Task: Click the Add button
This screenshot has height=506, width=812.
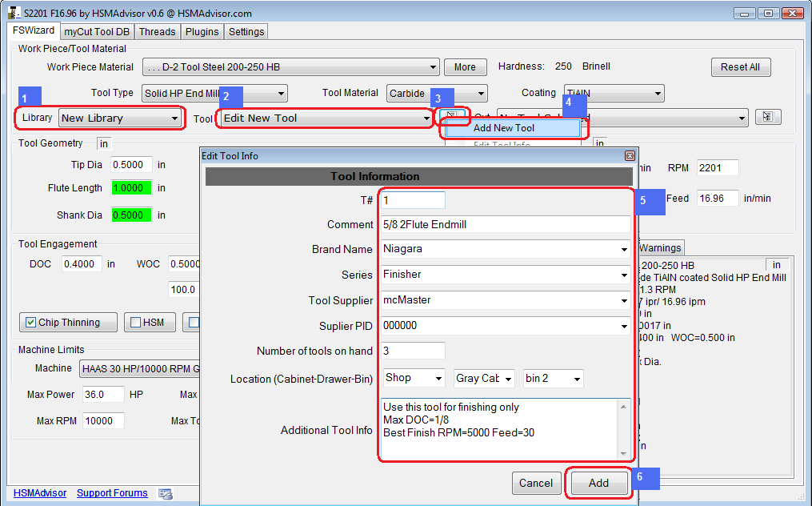Action: (x=598, y=483)
